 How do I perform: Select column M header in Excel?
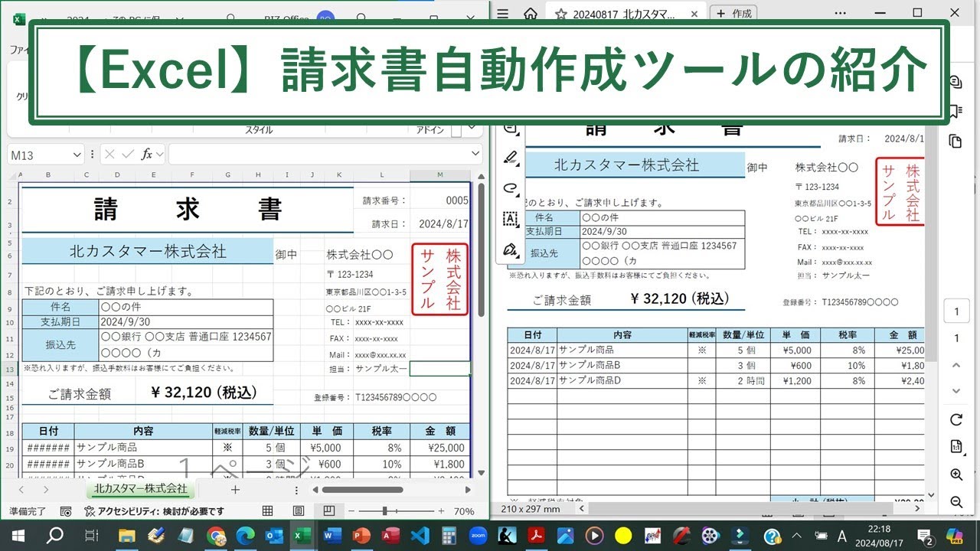(x=440, y=175)
